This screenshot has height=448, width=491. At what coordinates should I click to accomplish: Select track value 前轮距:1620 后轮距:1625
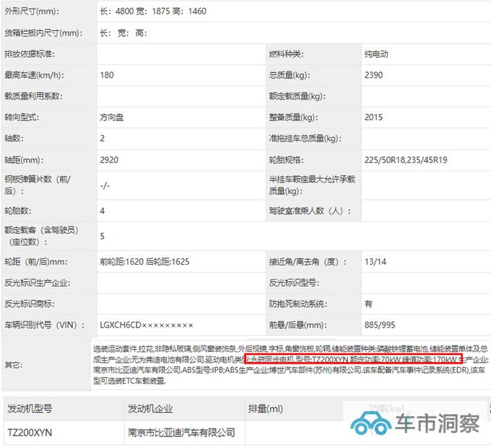pyautogui.click(x=144, y=262)
